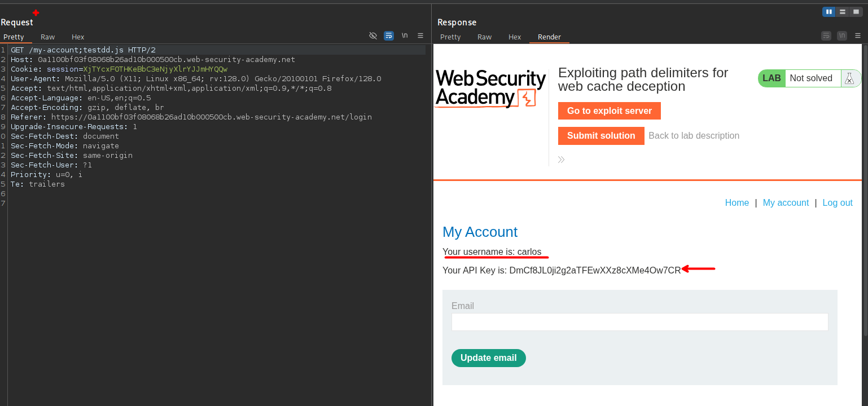This screenshot has height=406, width=868.
Task: Focus the Email input field
Action: (639, 322)
